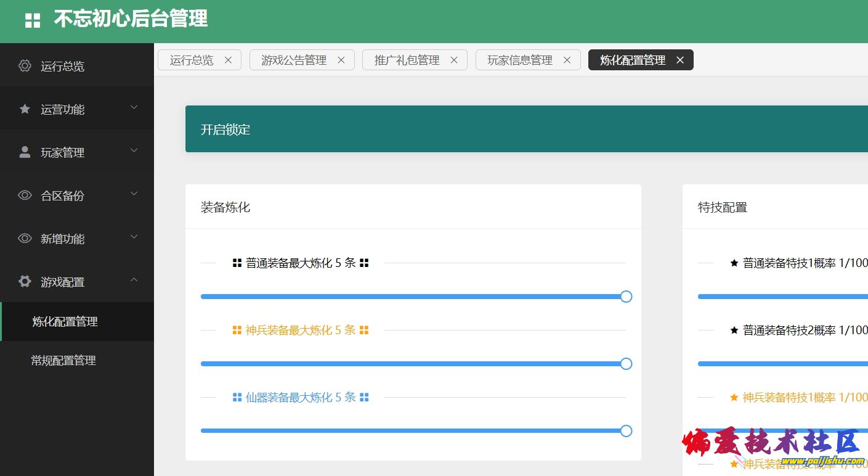Click the 仙器装备最大炼化 slider handle
Image resolution: width=868 pixels, height=476 pixels.
[626, 431]
